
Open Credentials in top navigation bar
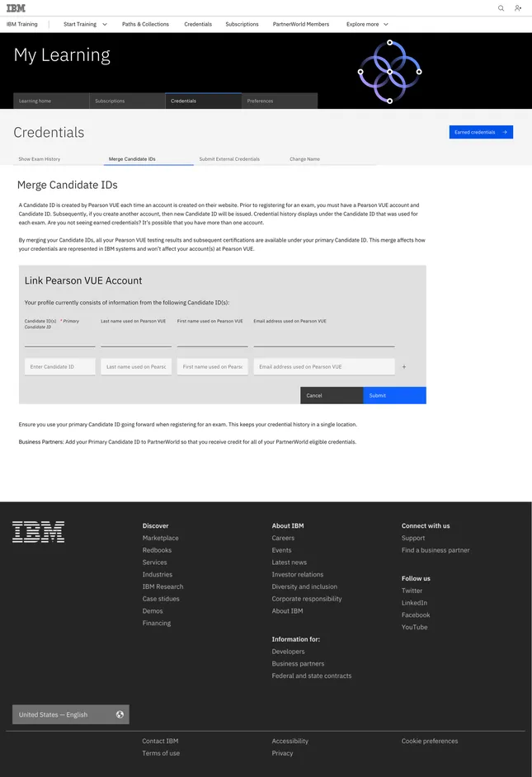(198, 24)
